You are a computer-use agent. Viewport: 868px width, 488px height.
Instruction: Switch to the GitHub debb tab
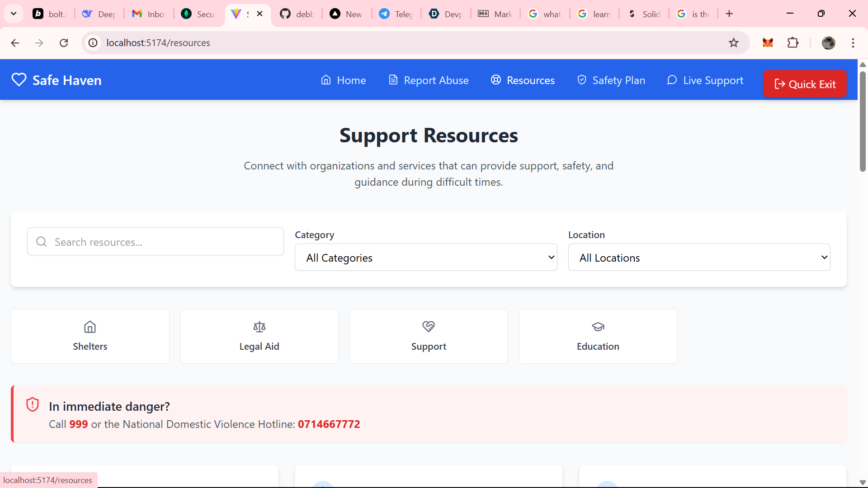[296, 14]
